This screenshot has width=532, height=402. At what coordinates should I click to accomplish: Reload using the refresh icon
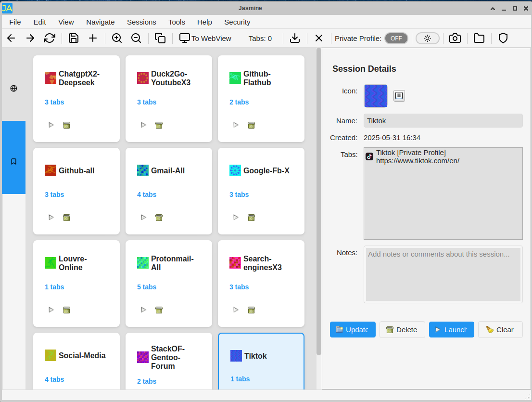[x=50, y=39]
